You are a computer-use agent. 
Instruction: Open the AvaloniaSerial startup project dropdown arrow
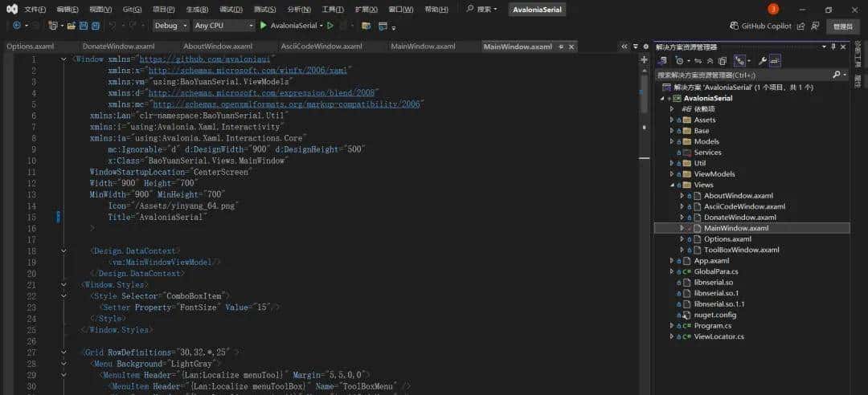pyautogui.click(x=321, y=26)
